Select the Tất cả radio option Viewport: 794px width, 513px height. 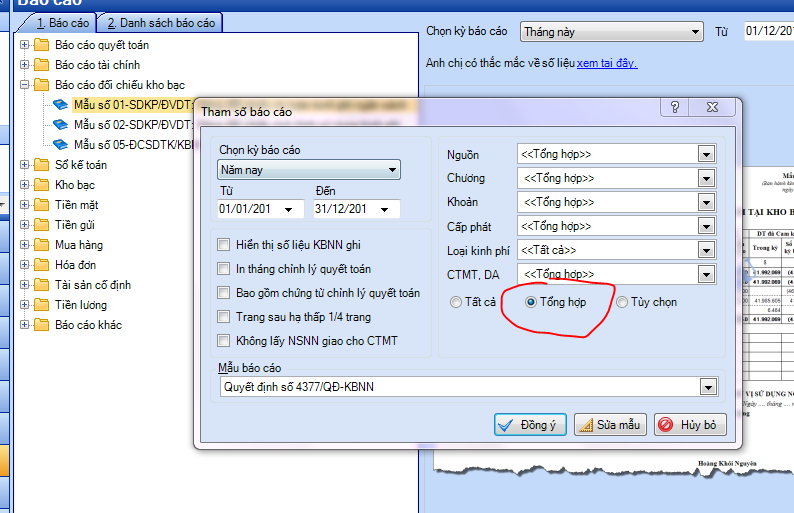pyautogui.click(x=456, y=302)
